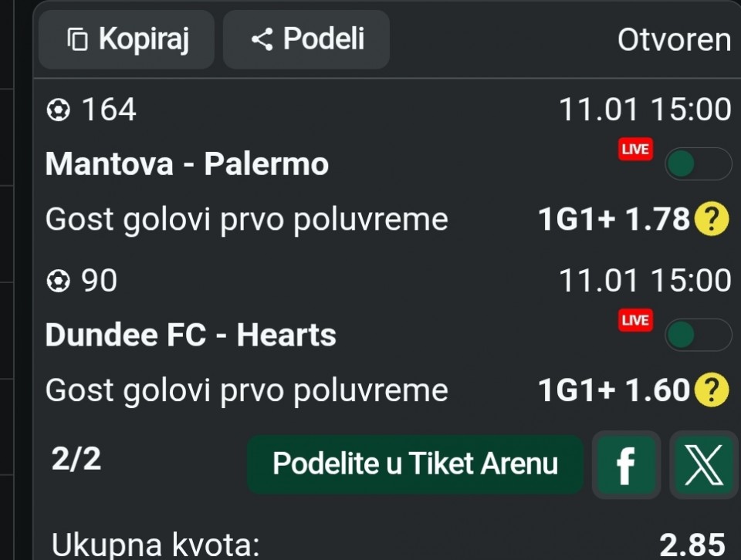This screenshot has height=560, width=741.
Task: Click the 1G1+ 1.78 odds selection
Action: point(613,221)
